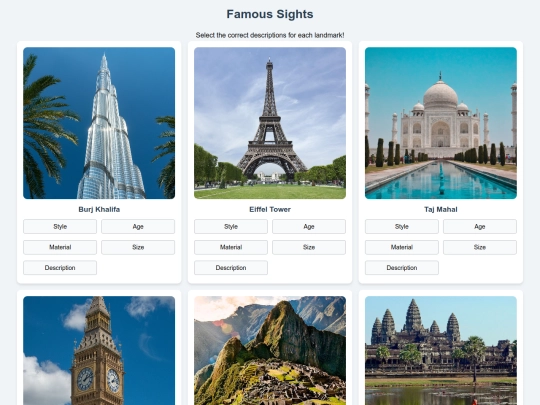This screenshot has width=540, height=405.
Task: Open Description for Taj Mahal
Action: click(402, 268)
